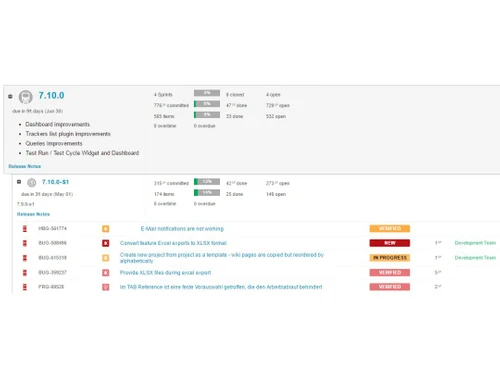Open the 7.10.0 release title link

pyautogui.click(x=51, y=96)
